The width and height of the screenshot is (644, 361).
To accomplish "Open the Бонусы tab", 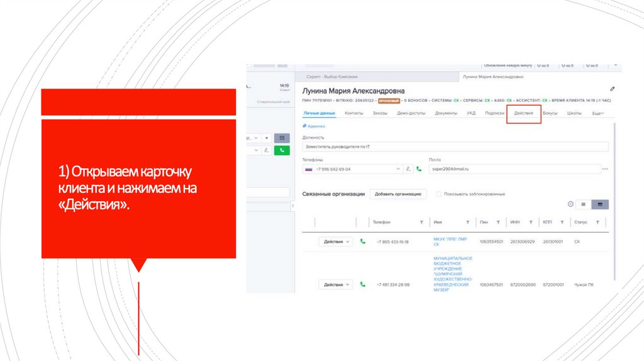I will coord(550,113).
